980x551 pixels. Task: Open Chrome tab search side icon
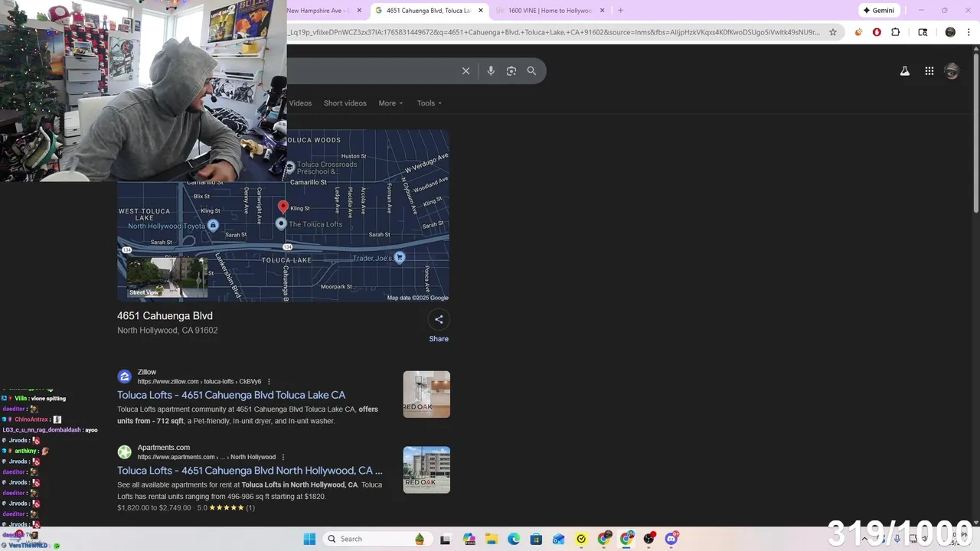coord(923,32)
